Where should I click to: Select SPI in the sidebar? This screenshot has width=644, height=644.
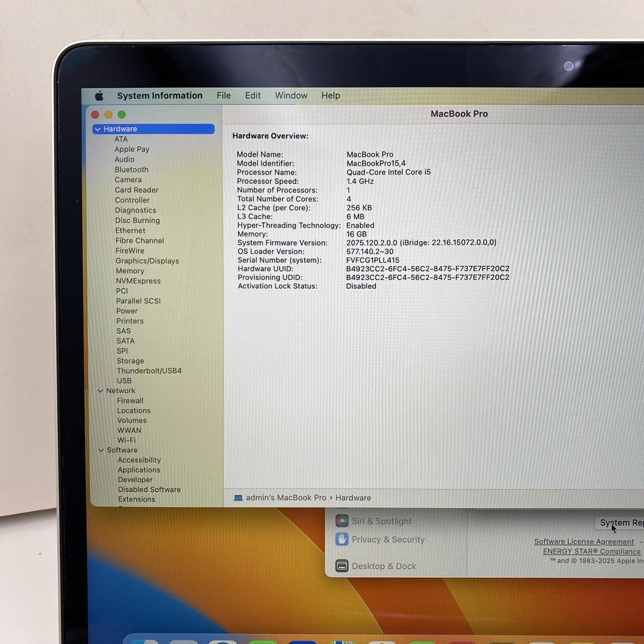(122, 351)
